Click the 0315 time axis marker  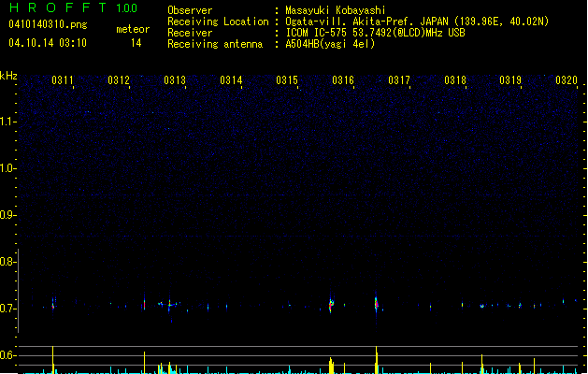[x=287, y=80]
